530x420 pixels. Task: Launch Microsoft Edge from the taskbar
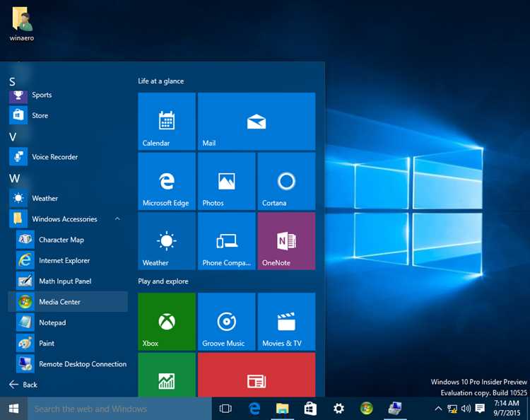[x=254, y=409]
